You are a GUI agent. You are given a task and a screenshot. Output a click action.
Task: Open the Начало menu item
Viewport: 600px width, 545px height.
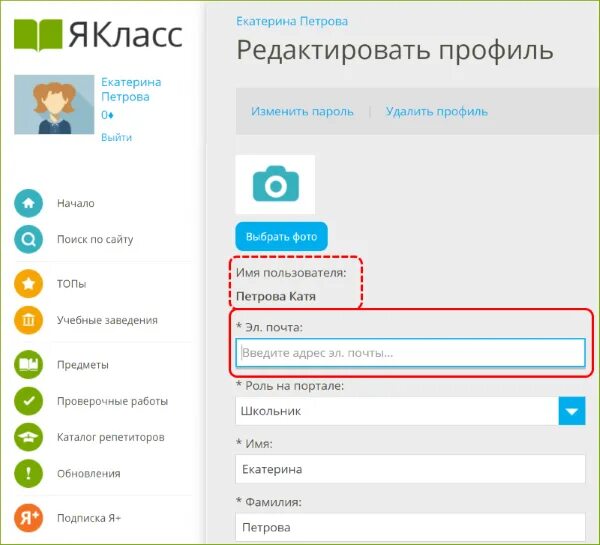tap(76, 203)
